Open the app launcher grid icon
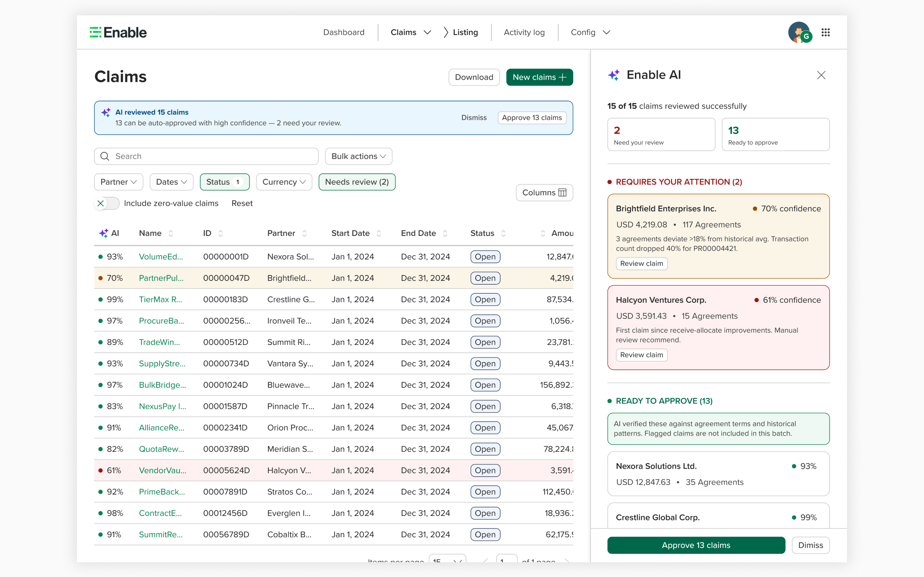The height and width of the screenshot is (577, 924). pos(826,32)
